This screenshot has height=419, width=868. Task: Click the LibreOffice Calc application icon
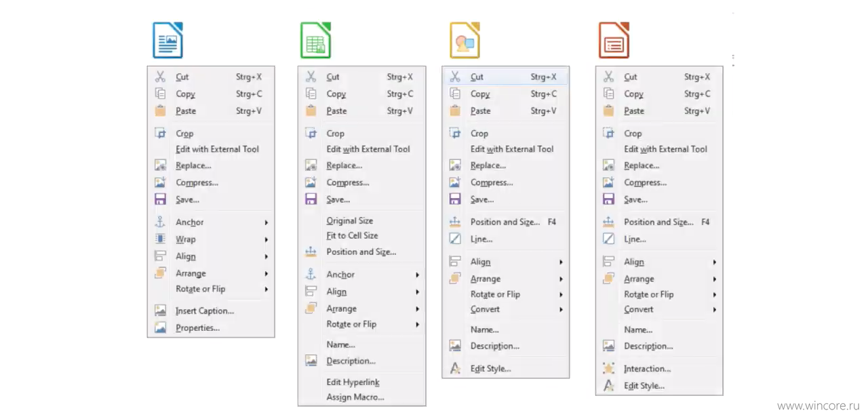tap(315, 40)
